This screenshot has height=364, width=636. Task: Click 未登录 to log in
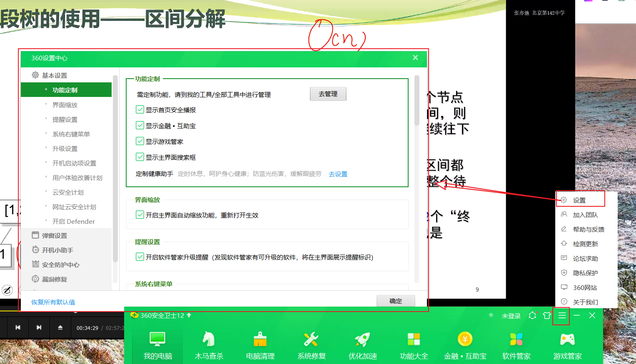pyautogui.click(x=511, y=316)
